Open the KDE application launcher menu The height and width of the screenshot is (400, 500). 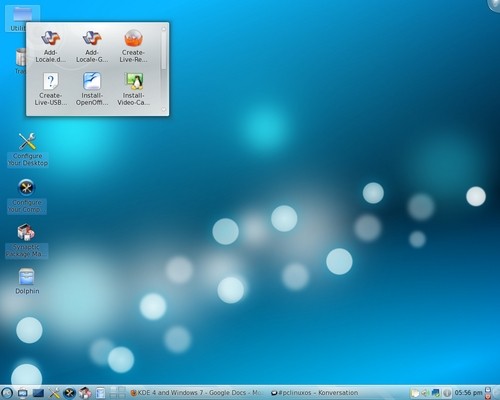tap(6, 393)
